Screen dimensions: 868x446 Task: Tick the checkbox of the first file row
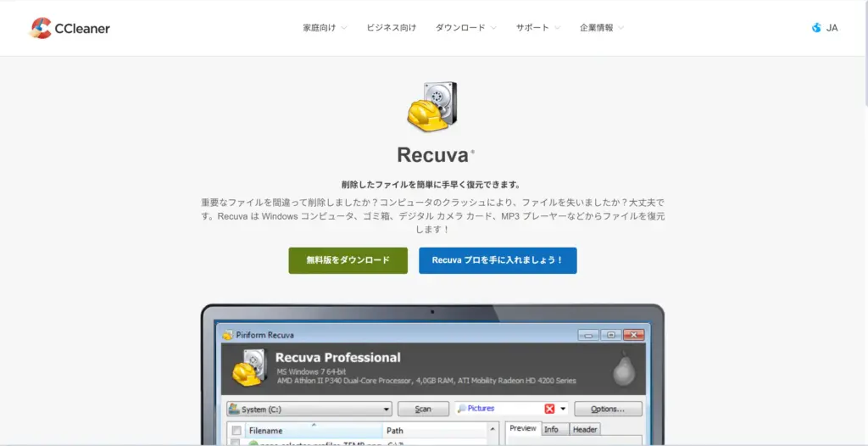point(236,443)
